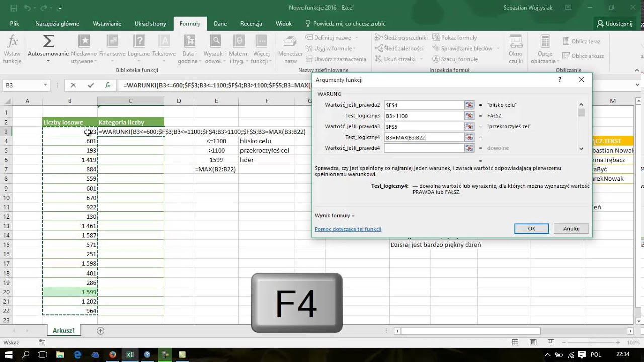This screenshot has height=362, width=644.
Task: Click the Autosumowanie sigma icon
Action: [x=48, y=41]
